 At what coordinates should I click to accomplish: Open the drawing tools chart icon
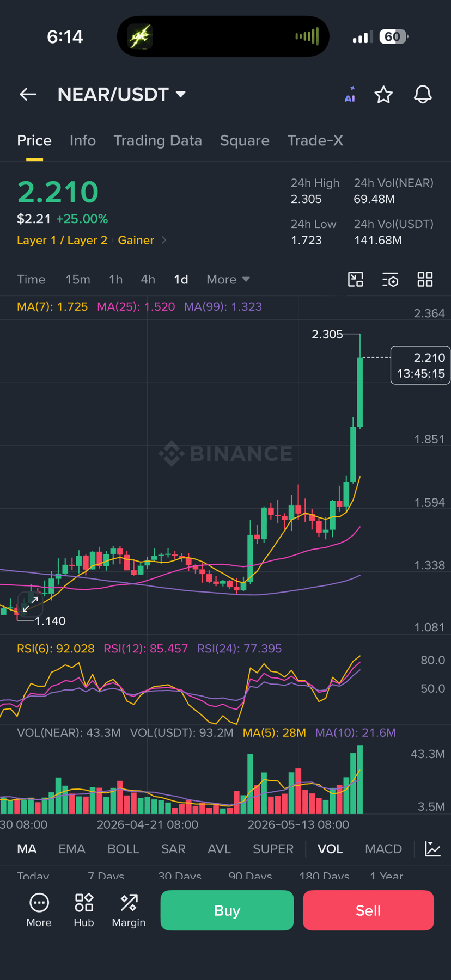coord(356,280)
